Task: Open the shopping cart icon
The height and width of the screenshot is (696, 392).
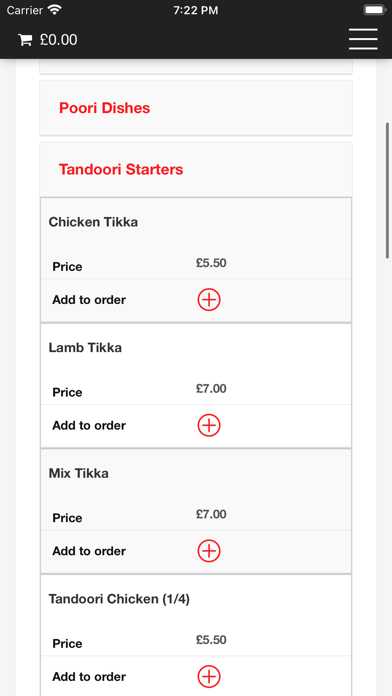Action: pyautogui.click(x=25, y=40)
